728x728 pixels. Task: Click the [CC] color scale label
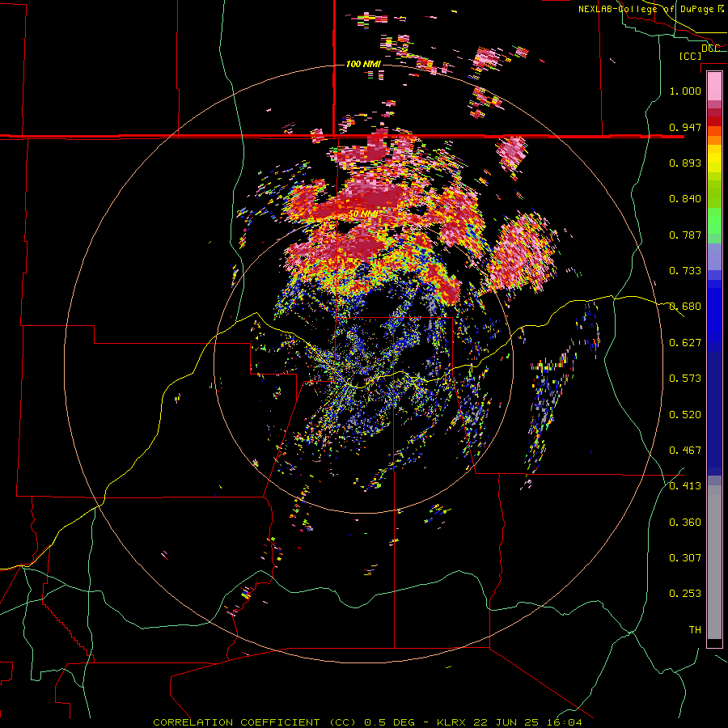click(690, 56)
